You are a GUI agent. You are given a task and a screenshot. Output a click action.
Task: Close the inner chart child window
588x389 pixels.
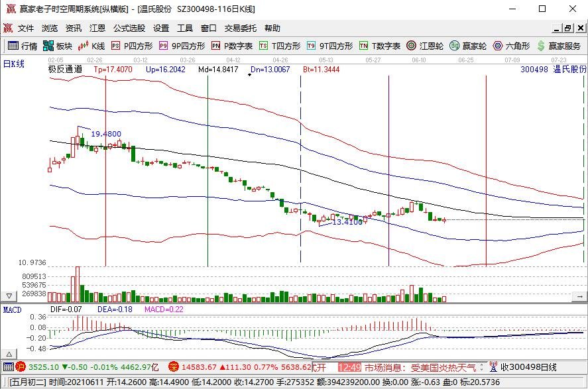pyautogui.click(x=581, y=28)
